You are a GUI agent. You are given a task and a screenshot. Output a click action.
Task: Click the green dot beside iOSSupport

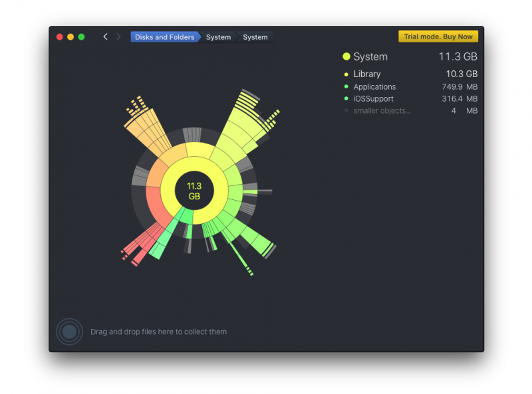(x=346, y=99)
